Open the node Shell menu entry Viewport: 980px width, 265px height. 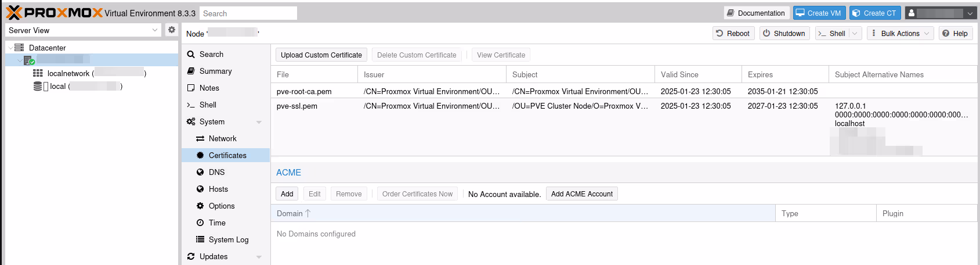pos(208,105)
